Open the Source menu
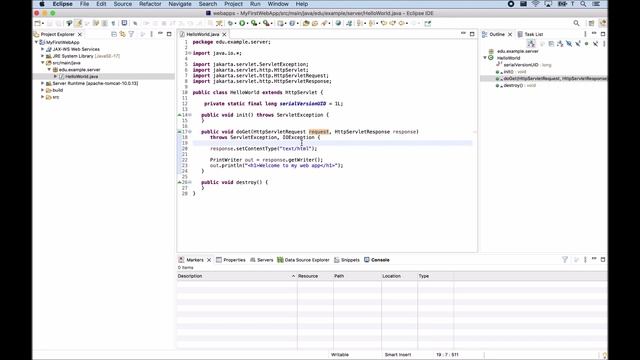Image resolution: width=640 pixels, height=360 pixels. tap(122, 4)
